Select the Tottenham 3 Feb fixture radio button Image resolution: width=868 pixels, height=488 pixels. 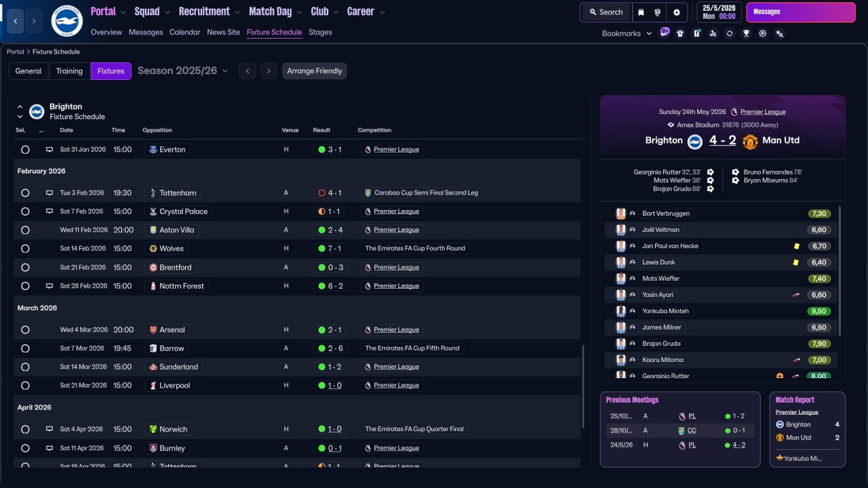pos(25,193)
